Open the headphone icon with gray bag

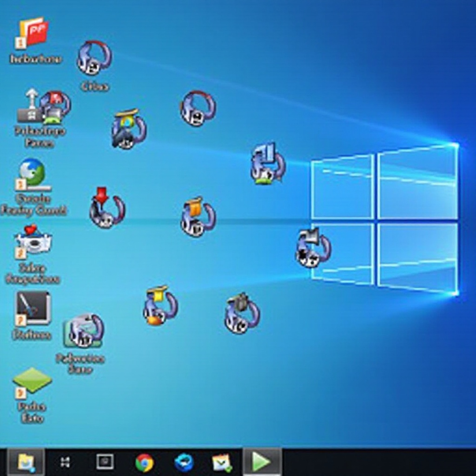[x=242, y=314]
